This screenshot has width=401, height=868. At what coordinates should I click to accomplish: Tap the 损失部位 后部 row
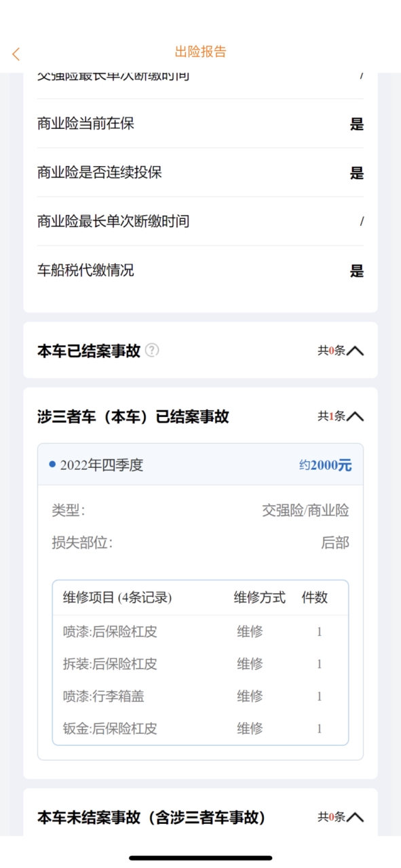pos(200,542)
